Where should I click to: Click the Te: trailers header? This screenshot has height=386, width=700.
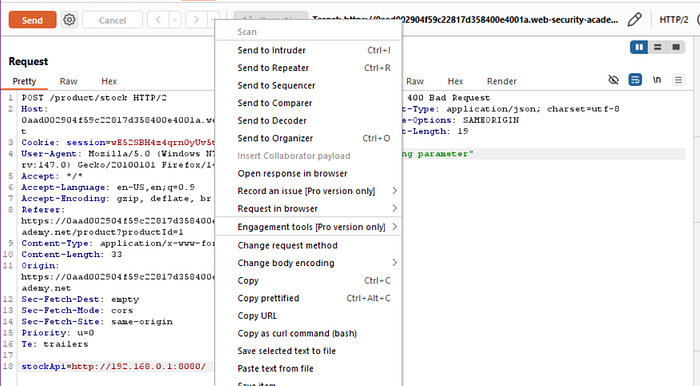(x=55, y=344)
